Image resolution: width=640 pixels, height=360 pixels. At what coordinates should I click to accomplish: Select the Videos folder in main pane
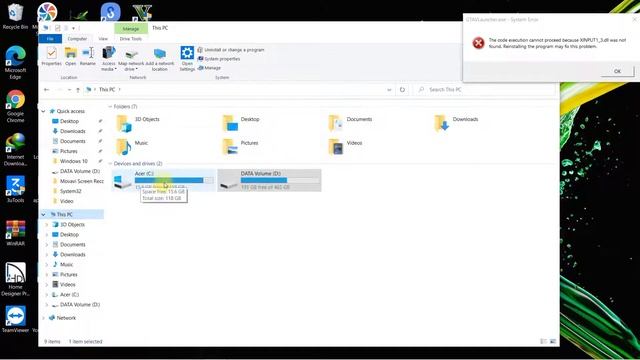point(346,147)
